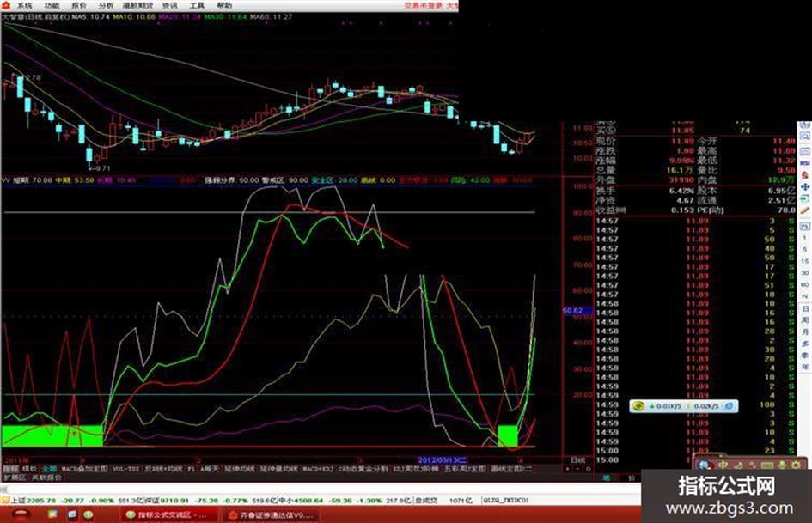Open the 功能 menu
This screenshot has width=812, height=523.
point(52,6)
